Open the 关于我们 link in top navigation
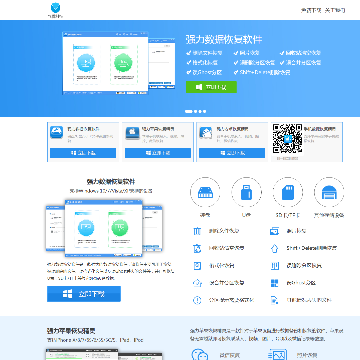Viewport: 360px width, 360px height. pyautogui.click(x=335, y=10)
